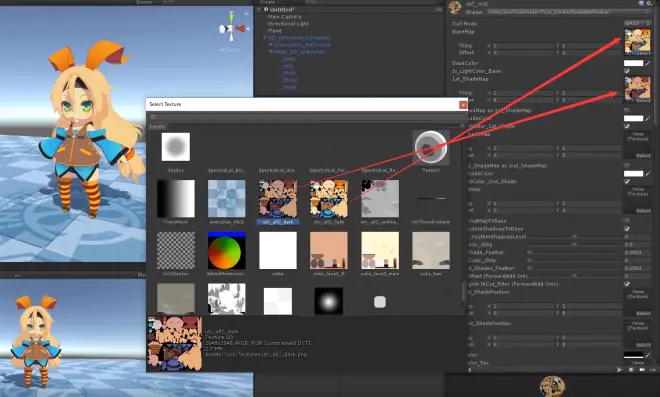Select the utc_all2_light texture thumbnail
Viewport: 660px width, 397px height.
pyautogui.click(x=329, y=199)
